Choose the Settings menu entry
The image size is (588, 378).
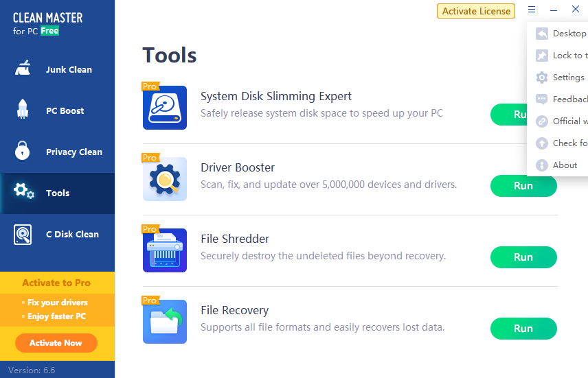click(x=558, y=78)
